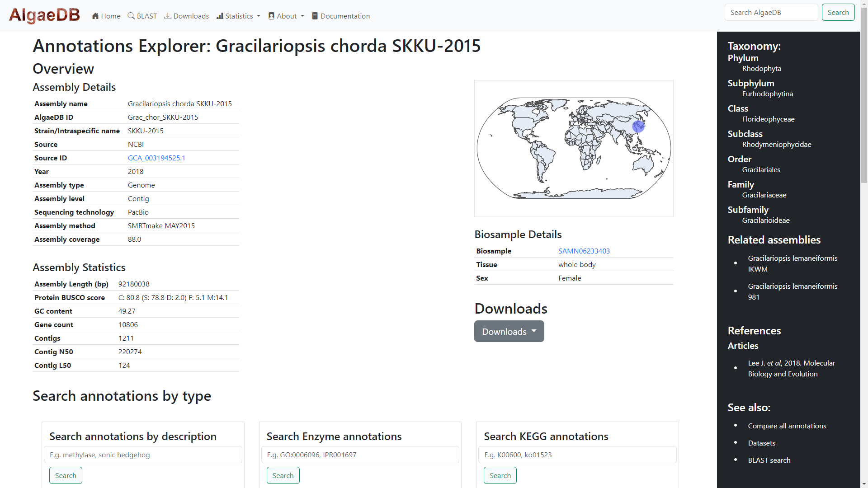The image size is (868, 488).
Task: Open the Home menu item
Action: (x=106, y=16)
